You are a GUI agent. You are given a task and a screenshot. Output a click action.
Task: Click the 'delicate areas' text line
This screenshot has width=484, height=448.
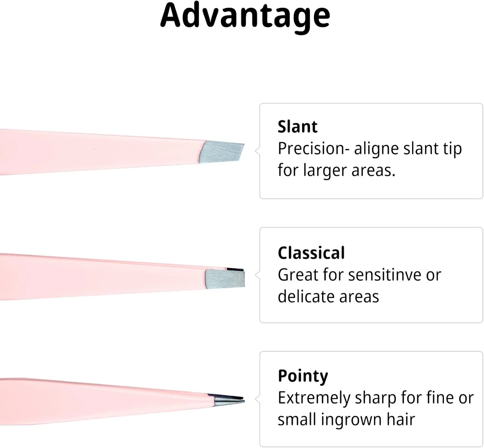(x=328, y=297)
